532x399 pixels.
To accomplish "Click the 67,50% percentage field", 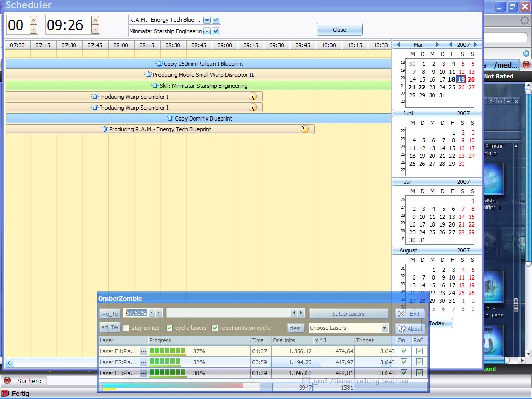I will click(136, 313).
